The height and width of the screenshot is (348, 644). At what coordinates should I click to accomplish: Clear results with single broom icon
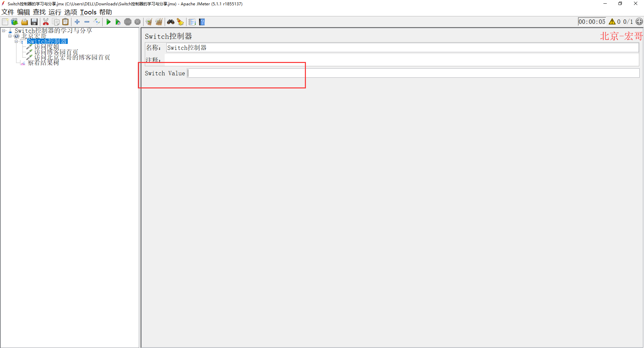[149, 22]
